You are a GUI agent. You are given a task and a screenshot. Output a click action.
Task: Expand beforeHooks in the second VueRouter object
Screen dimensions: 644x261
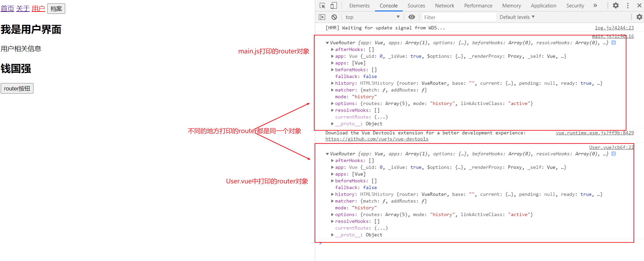click(x=332, y=181)
